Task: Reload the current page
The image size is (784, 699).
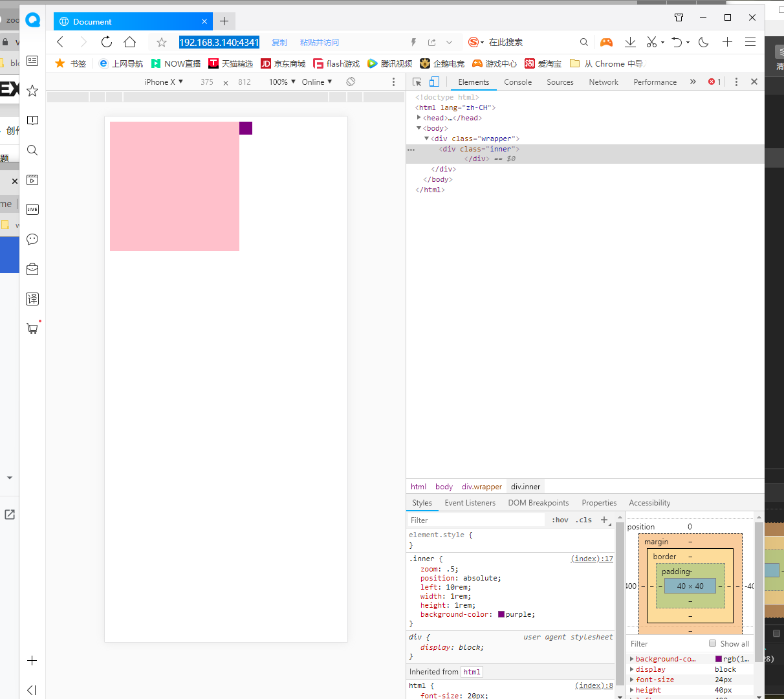Action: coord(107,42)
